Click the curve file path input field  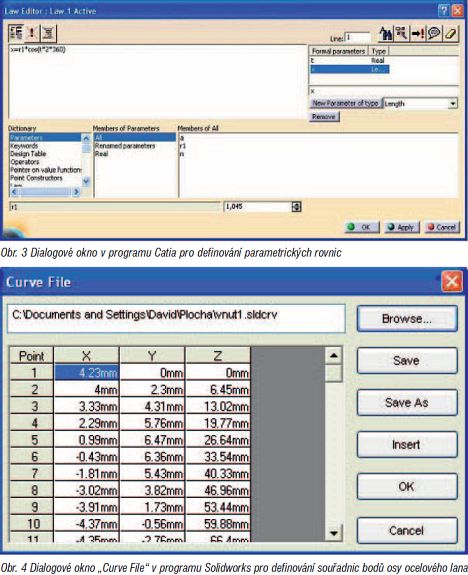coord(176,318)
